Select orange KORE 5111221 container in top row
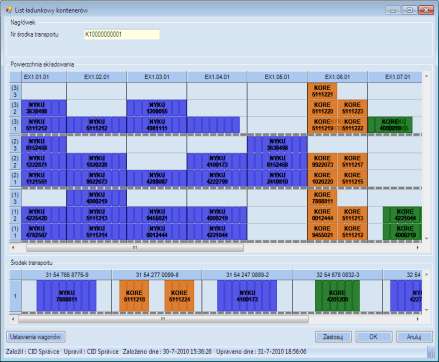439x362 pixels. (322, 91)
